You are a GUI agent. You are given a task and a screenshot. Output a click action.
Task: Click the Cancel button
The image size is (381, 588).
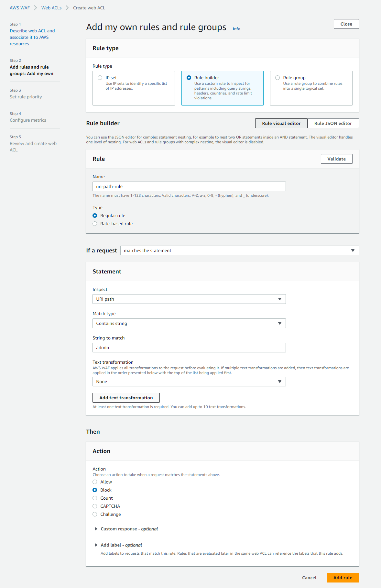(x=309, y=578)
